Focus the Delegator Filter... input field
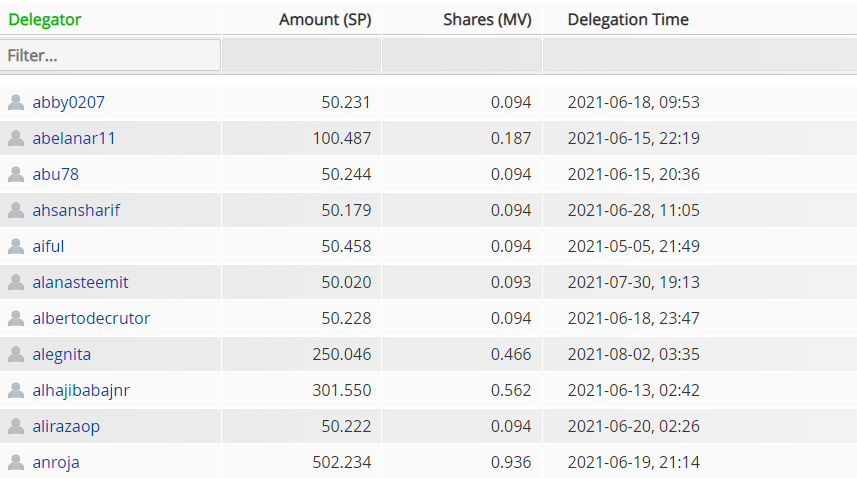 [x=110, y=55]
